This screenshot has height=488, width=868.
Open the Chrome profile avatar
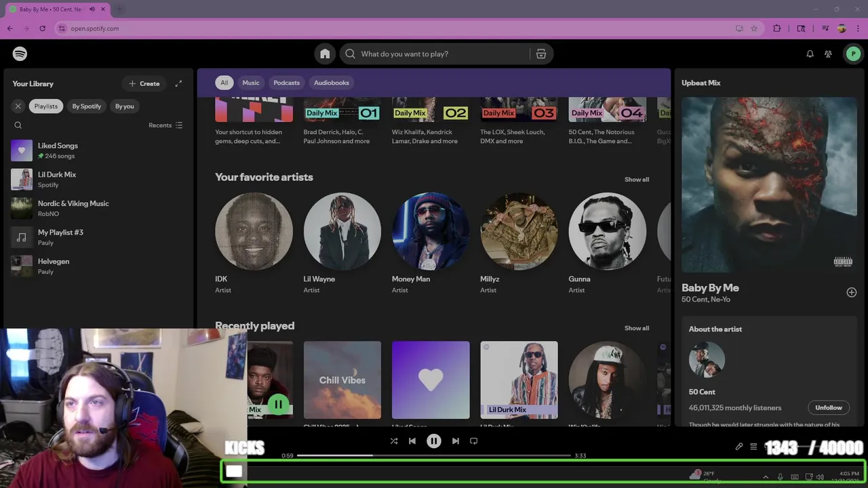842,28
